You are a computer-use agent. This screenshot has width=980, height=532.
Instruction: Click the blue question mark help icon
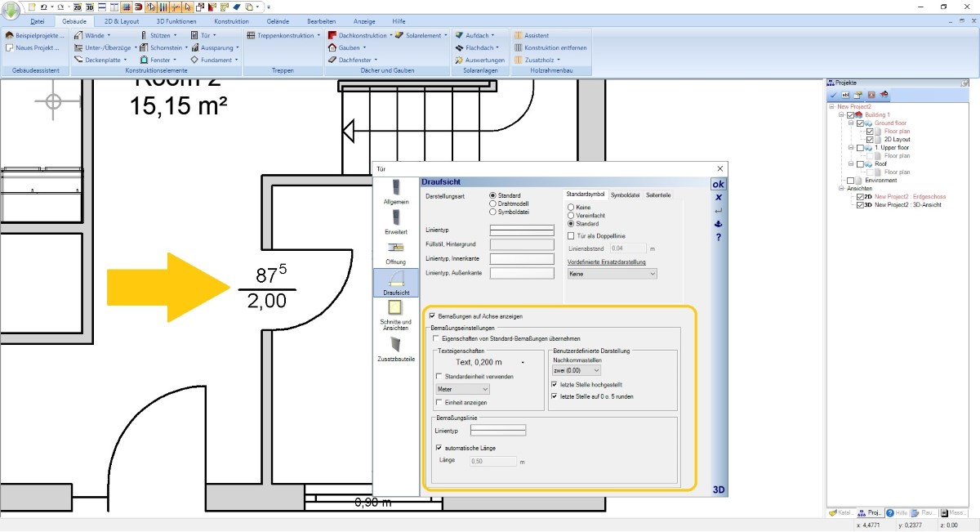click(x=719, y=237)
